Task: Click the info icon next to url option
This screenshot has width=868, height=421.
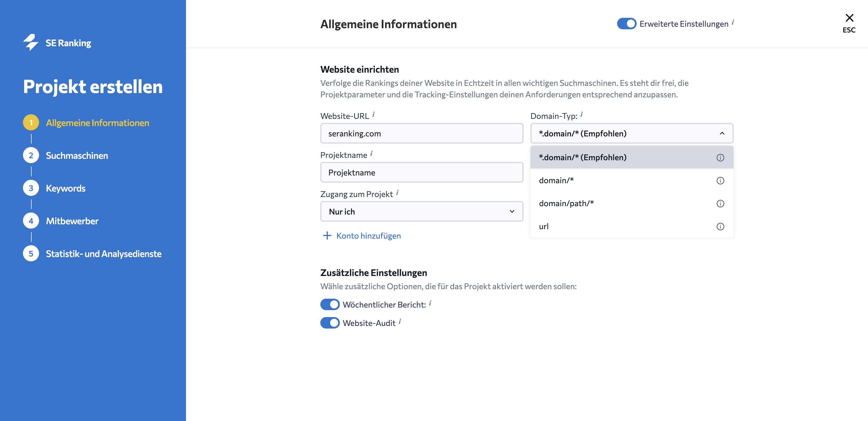Action: click(x=720, y=227)
